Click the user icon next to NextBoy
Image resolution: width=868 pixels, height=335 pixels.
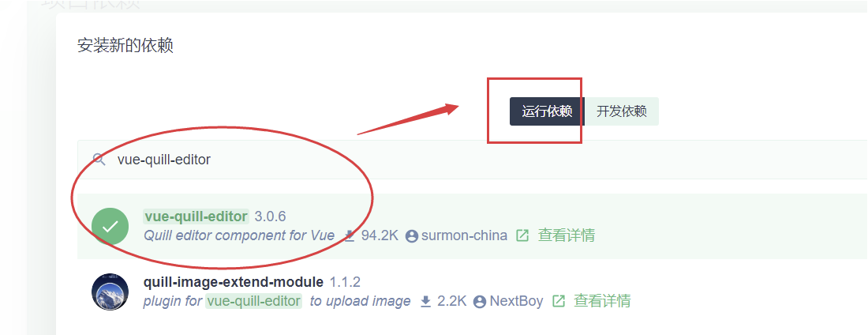click(x=480, y=302)
